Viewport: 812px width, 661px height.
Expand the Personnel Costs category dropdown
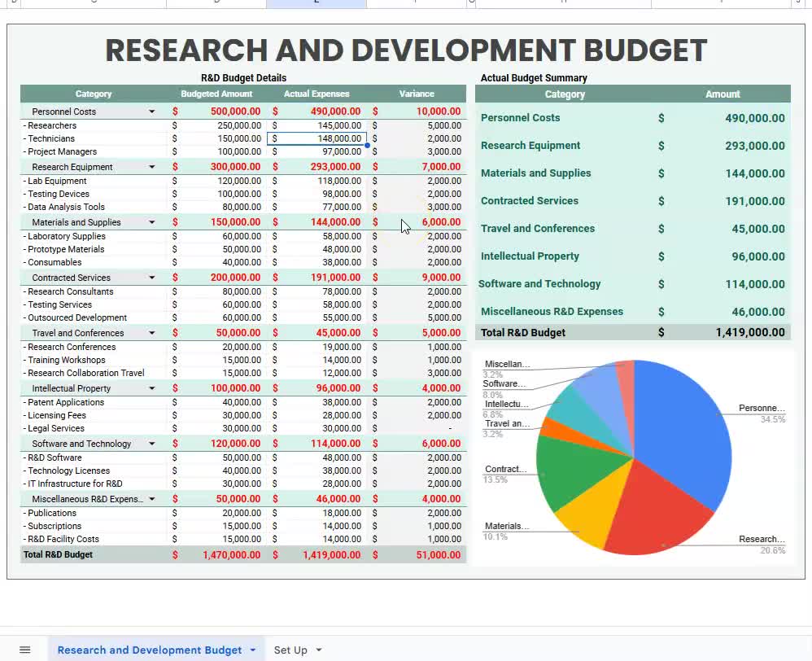(x=152, y=111)
